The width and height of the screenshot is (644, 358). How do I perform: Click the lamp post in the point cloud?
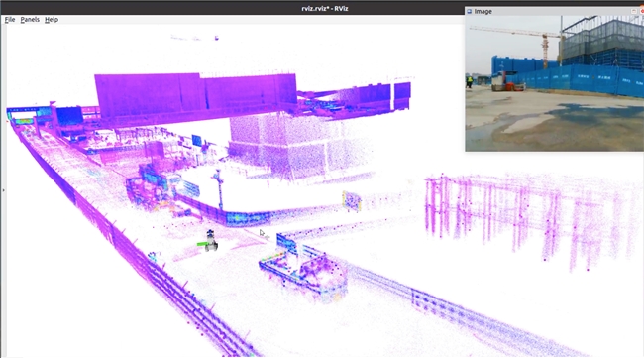(219, 188)
